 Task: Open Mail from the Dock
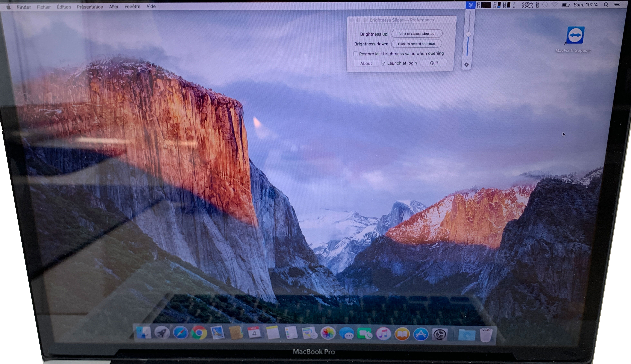pos(217,333)
